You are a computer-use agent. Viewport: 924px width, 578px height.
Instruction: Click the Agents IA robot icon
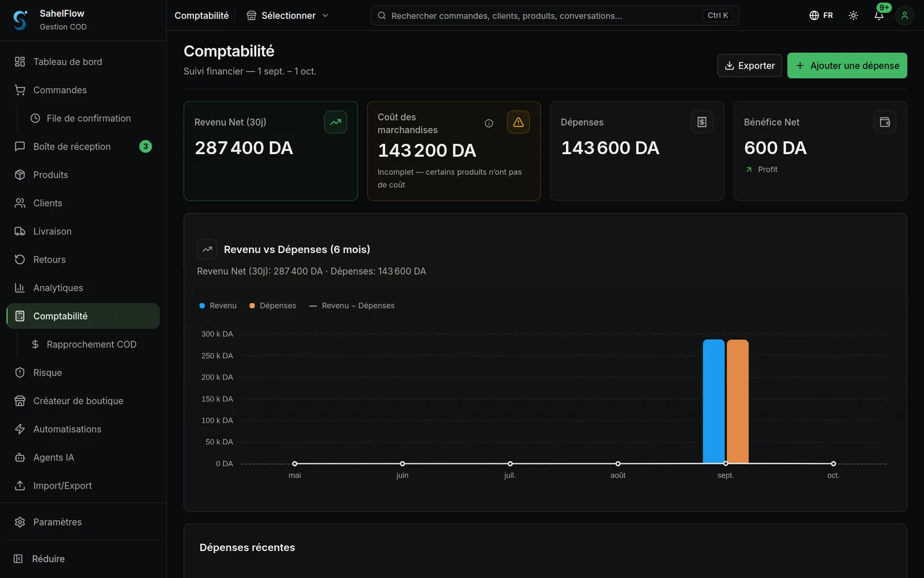coord(20,457)
